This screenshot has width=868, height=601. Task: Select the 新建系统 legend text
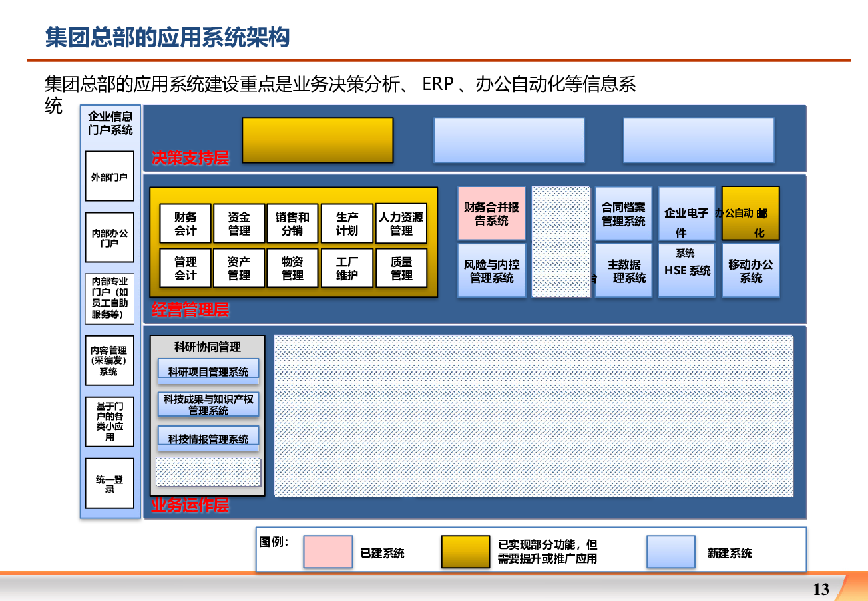[x=730, y=553]
